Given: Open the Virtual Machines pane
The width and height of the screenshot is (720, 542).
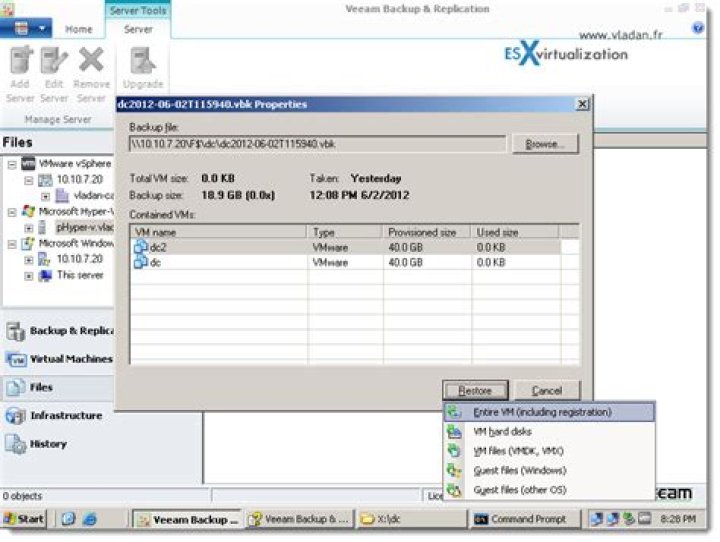Looking at the screenshot, I should (x=58, y=359).
